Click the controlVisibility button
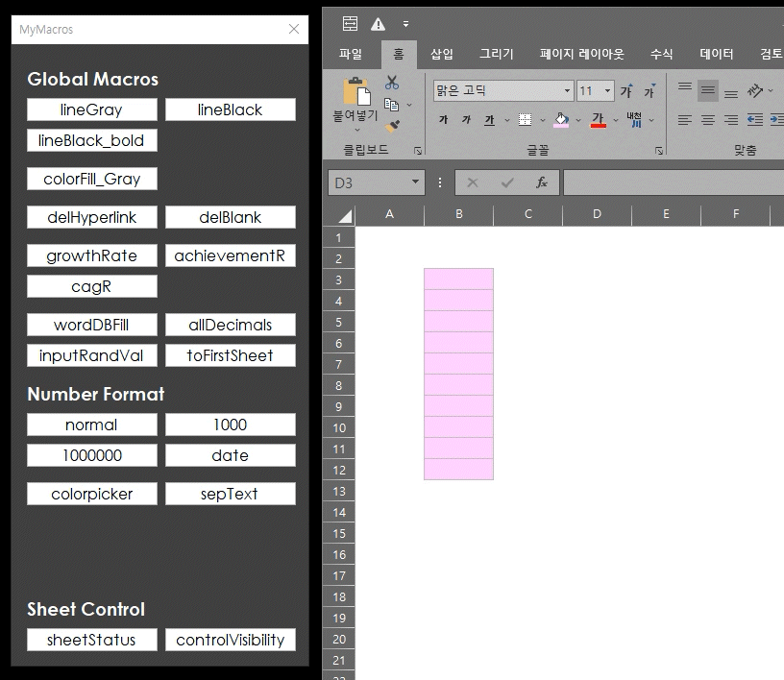The width and height of the screenshot is (784, 680). [x=231, y=640]
